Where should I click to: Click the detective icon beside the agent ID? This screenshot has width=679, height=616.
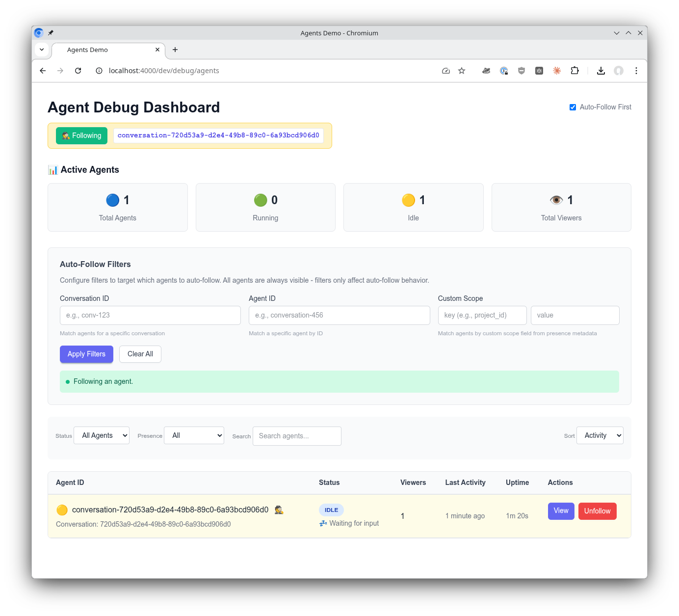click(279, 509)
